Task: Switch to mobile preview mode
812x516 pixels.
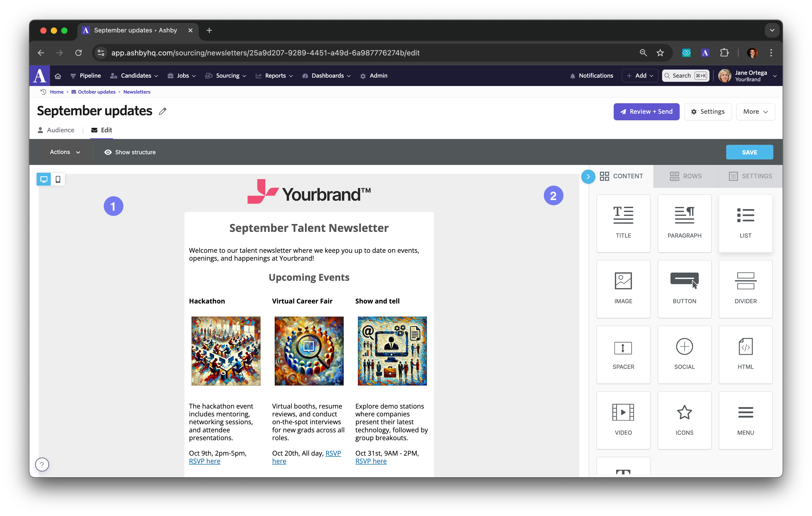Action: (58, 179)
